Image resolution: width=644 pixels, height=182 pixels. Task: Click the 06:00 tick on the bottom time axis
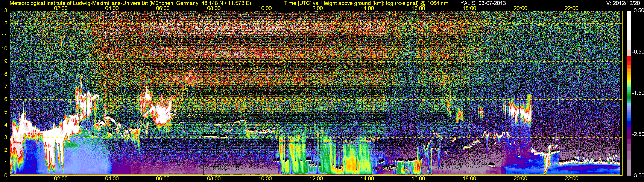(x=163, y=179)
